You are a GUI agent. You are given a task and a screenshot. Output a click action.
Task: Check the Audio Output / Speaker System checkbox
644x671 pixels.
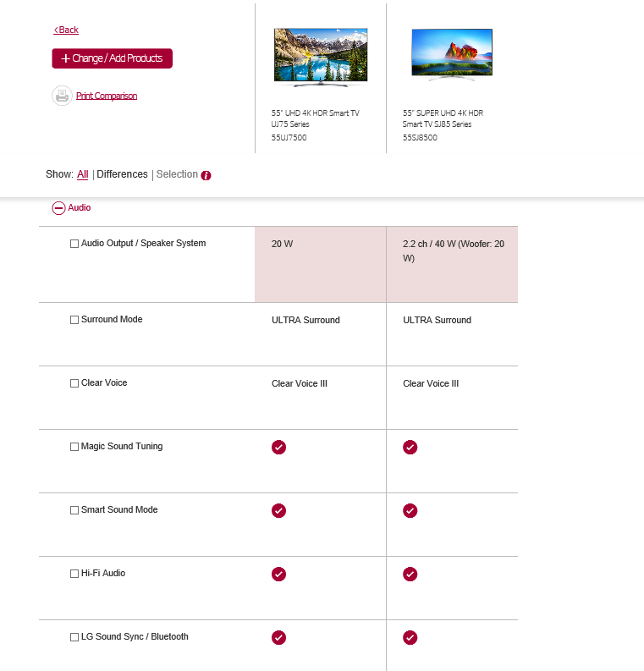coord(74,244)
